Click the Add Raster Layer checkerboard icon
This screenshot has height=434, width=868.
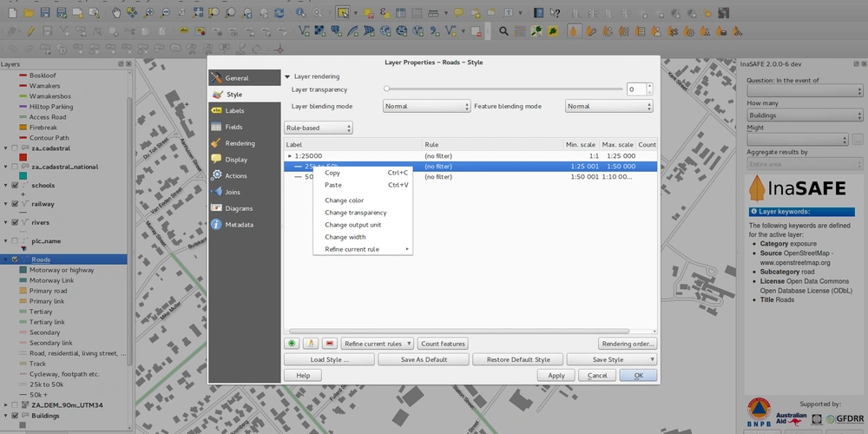(x=320, y=31)
